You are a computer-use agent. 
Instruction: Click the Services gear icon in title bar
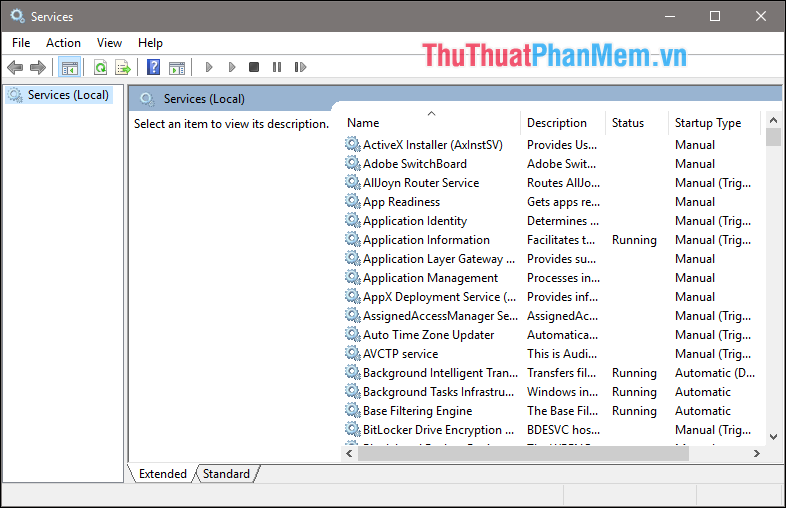tap(18, 16)
